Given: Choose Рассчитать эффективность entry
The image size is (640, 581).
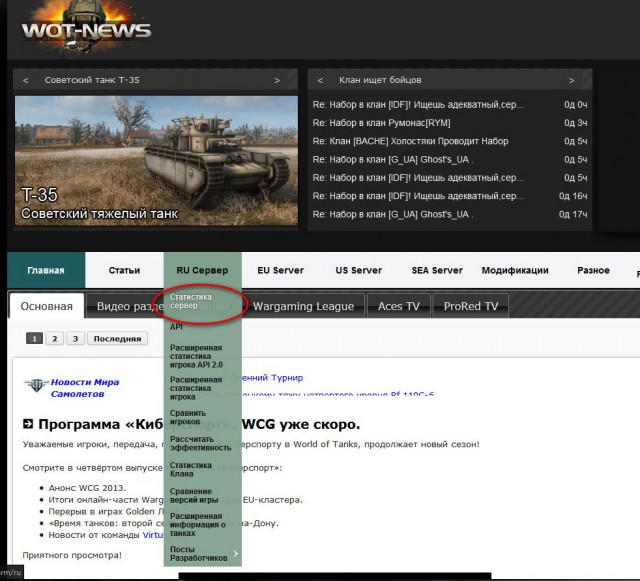Looking at the screenshot, I should (200, 443).
